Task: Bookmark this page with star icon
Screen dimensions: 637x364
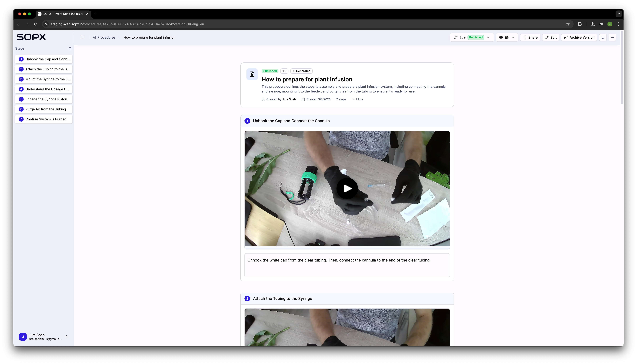Action: pos(568,24)
